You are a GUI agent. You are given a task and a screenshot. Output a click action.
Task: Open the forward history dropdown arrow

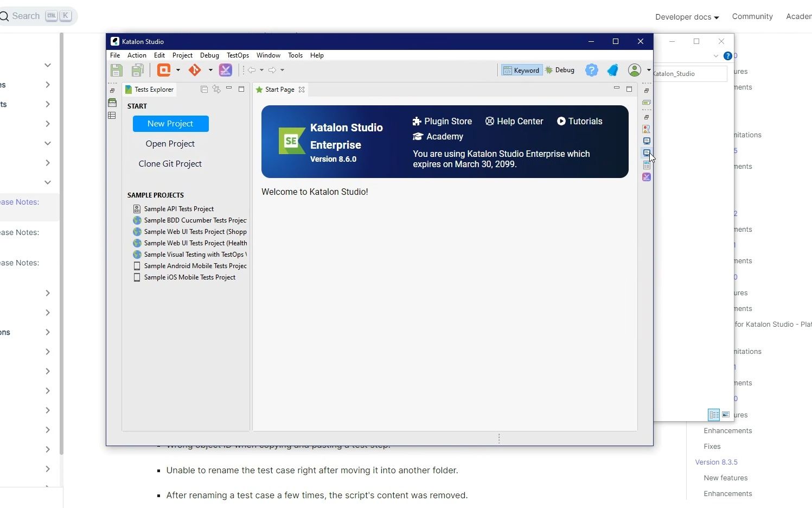pos(282,70)
